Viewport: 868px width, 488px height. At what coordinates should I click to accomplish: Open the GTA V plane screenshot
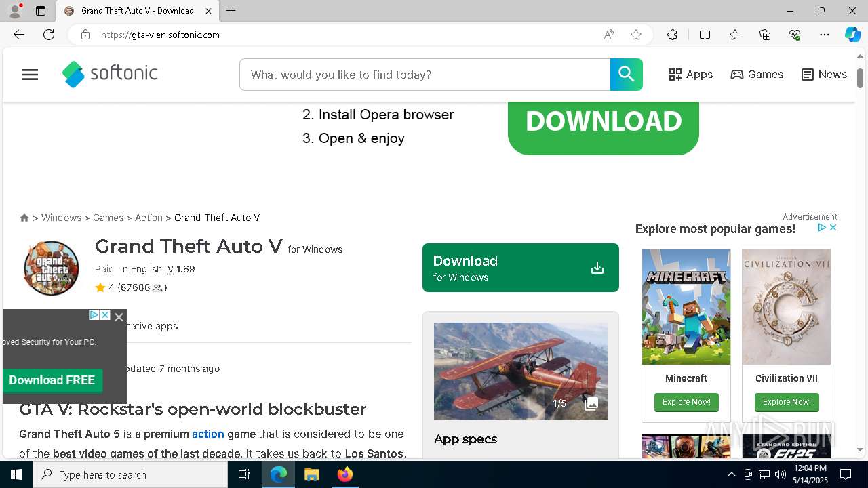pyautogui.click(x=520, y=371)
